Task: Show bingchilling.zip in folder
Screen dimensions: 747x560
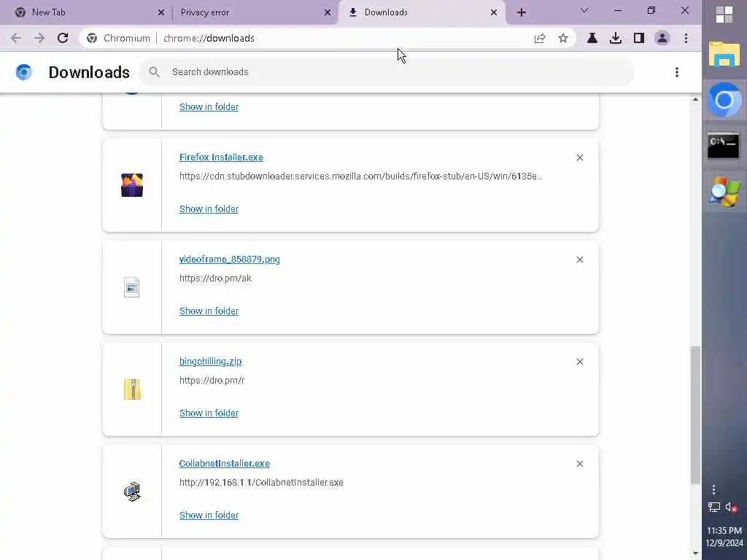Action: click(209, 413)
